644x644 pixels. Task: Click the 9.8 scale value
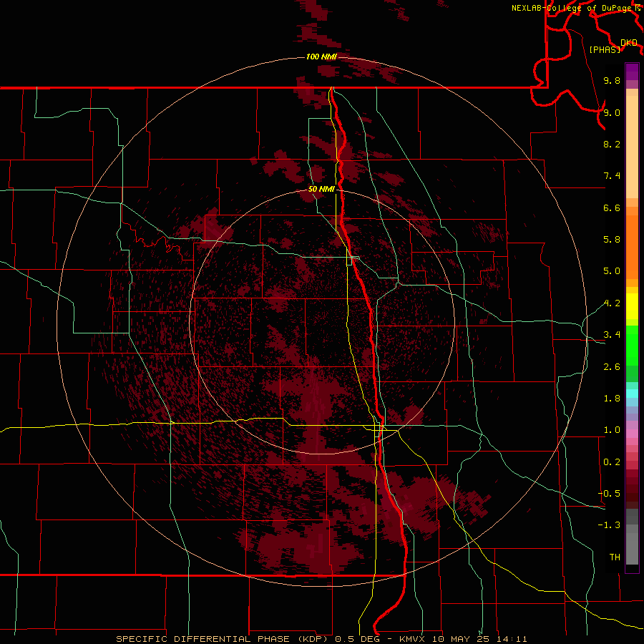[612, 80]
